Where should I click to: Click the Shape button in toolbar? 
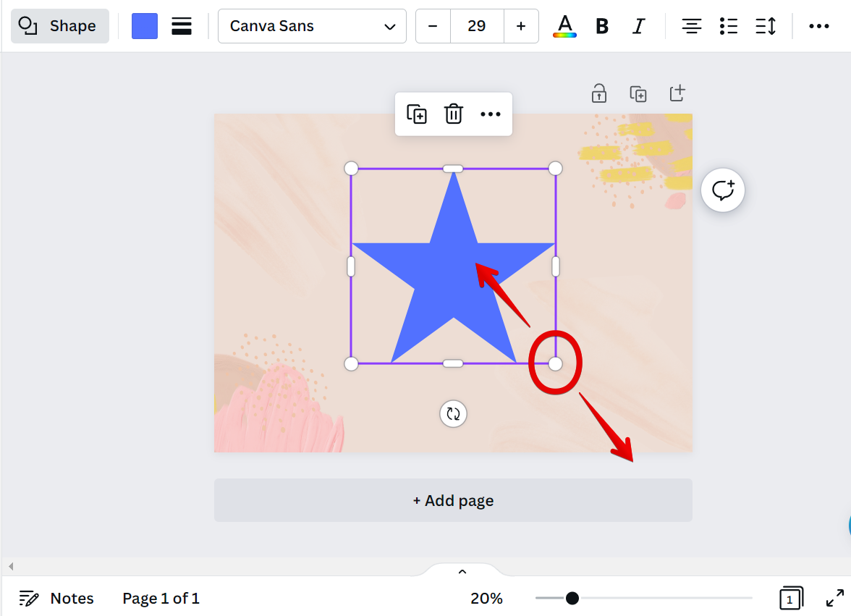click(60, 26)
